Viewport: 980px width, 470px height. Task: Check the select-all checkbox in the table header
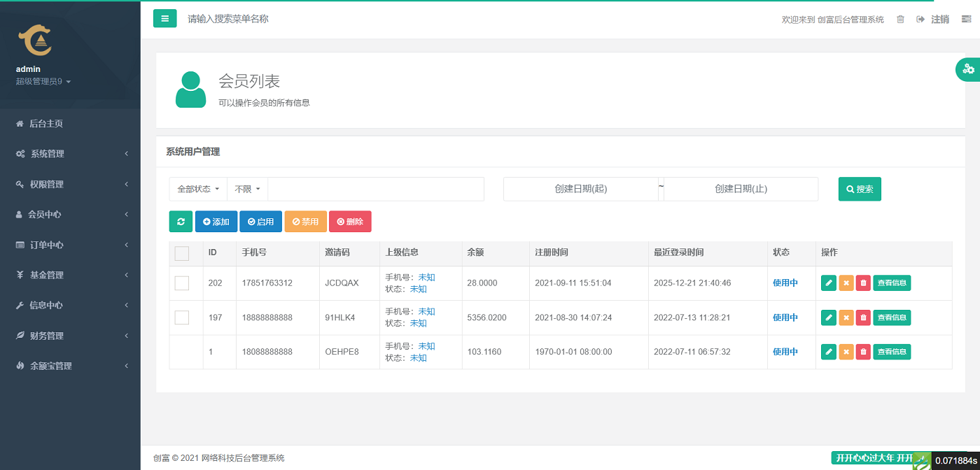pos(182,253)
